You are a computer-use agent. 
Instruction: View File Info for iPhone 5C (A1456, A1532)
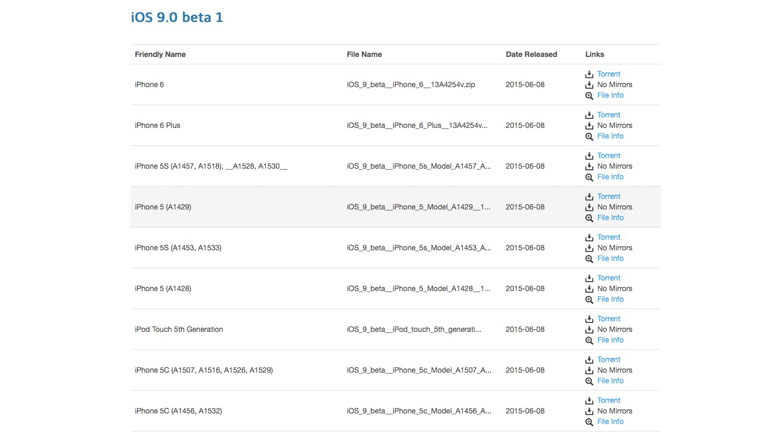(x=610, y=422)
